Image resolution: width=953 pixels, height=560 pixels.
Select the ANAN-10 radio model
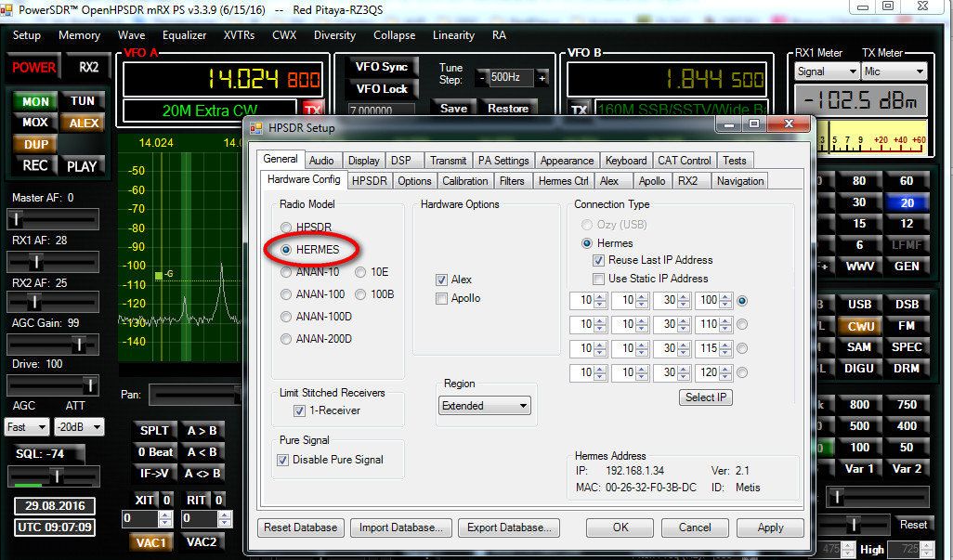coord(310,272)
